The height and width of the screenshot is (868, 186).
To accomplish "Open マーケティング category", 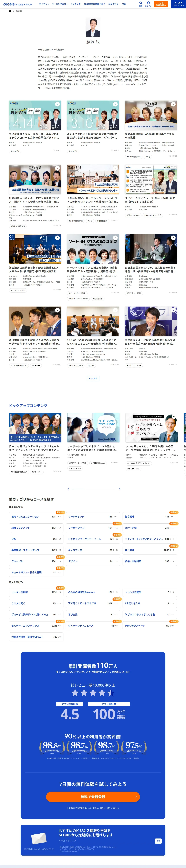I will click(93, 517).
